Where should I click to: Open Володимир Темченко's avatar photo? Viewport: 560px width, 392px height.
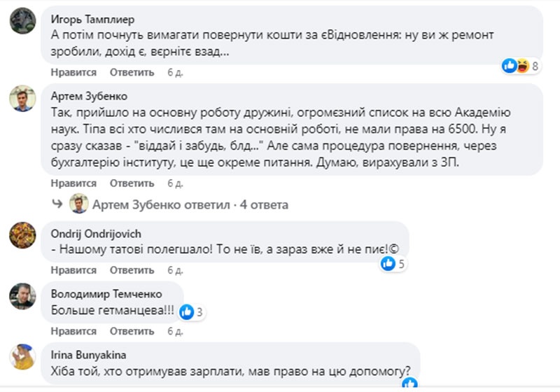pos(22,296)
